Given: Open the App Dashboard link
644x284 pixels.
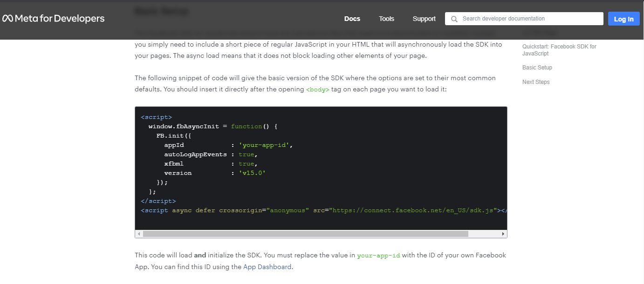Looking at the screenshot, I should click(x=267, y=267).
